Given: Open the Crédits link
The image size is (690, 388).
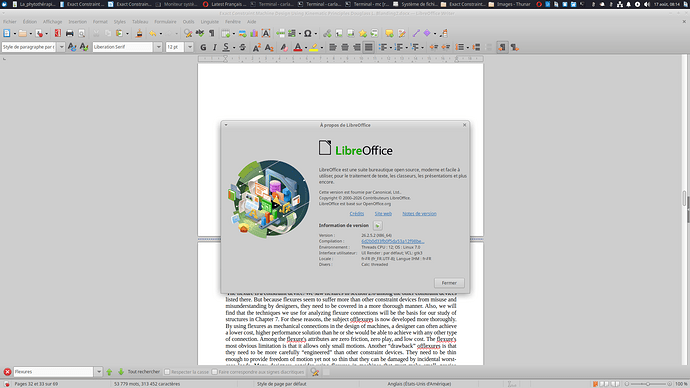Looking at the screenshot, I should tap(356, 214).
